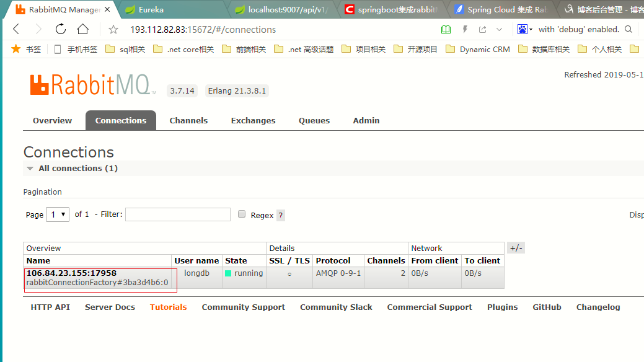
Task: Open the Page number dropdown
Action: (58, 214)
